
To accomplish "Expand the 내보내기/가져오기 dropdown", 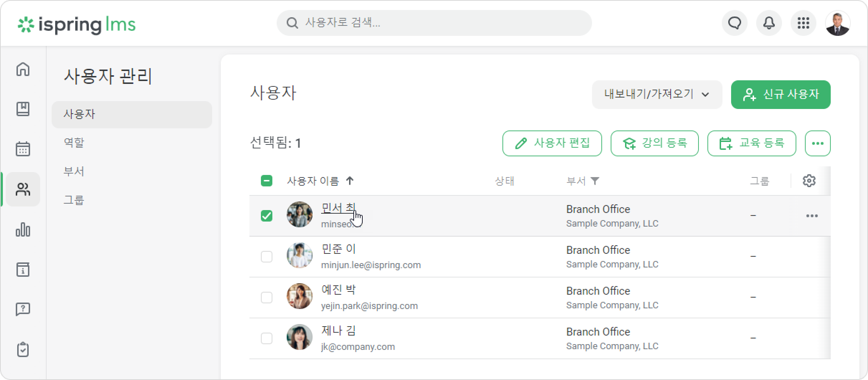I will click(x=657, y=95).
